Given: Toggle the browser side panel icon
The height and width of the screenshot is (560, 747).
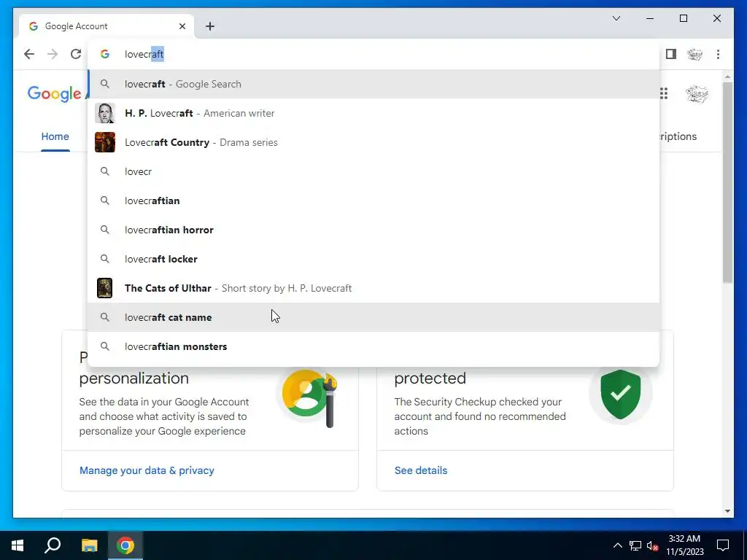Looking at the screenshot, I should tap(671, 54).
